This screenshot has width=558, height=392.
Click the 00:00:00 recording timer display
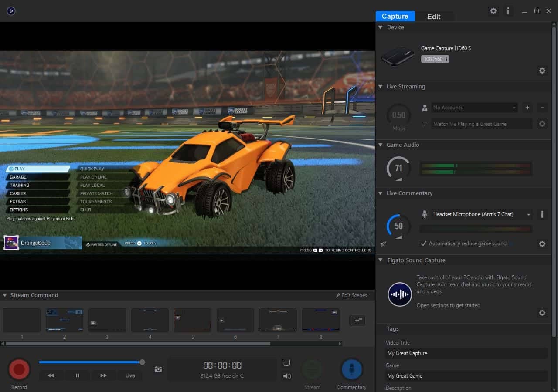click(x=222, y=365)
